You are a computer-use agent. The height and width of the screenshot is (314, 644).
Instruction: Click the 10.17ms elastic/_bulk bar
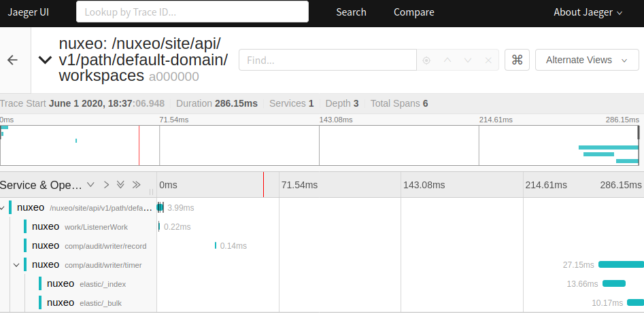coord(635,302)
